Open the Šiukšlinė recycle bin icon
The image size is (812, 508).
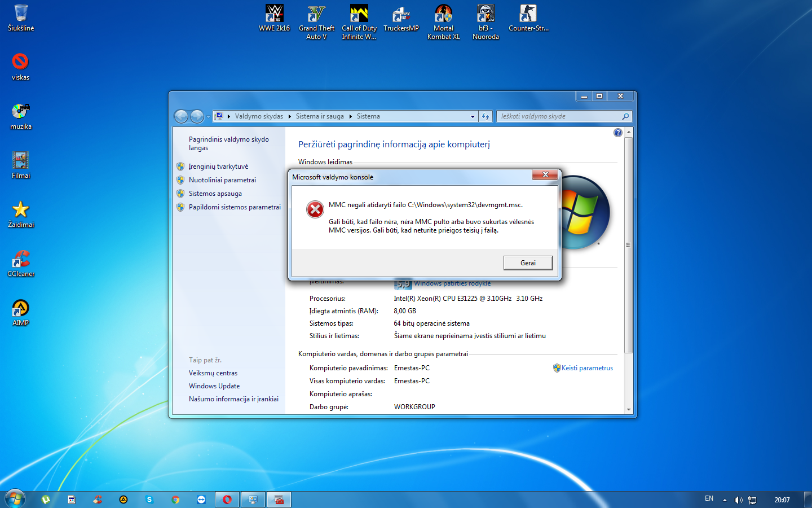21,17
